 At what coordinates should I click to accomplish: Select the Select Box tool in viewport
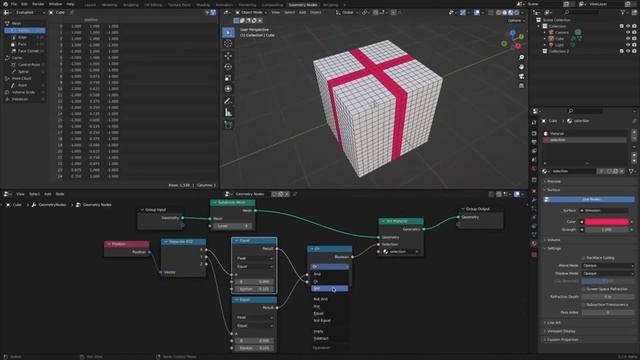tap(228, 32)
